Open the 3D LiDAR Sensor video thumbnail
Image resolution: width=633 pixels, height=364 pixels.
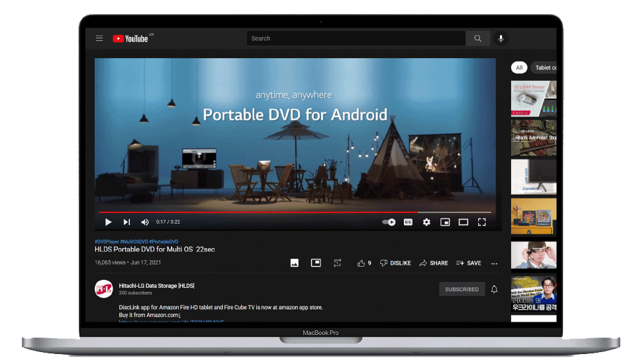coord(534,99)
